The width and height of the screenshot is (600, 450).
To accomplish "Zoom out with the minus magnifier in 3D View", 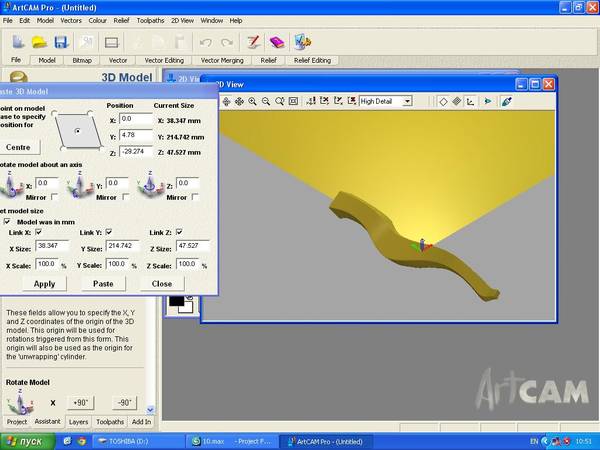I will (x=266, y=101).
